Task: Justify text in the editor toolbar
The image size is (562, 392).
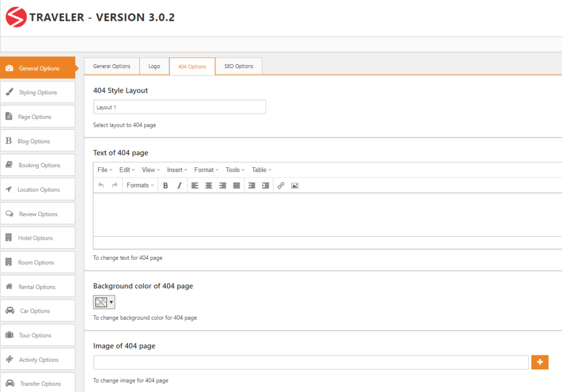Action: pyautogui.click(x=237, y=186)
